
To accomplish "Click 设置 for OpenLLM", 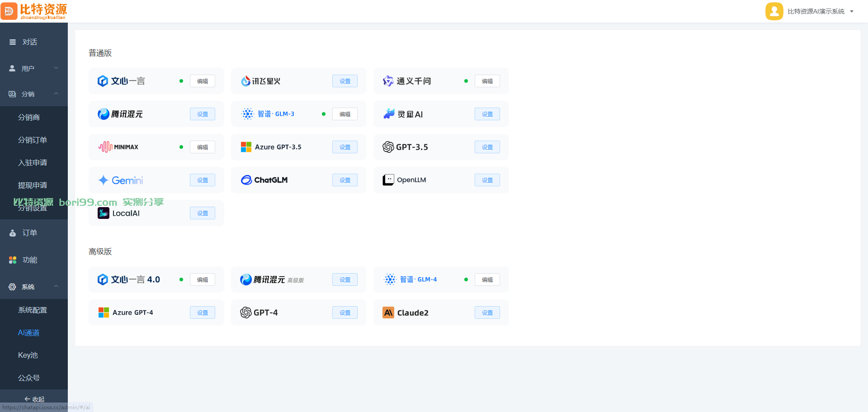I will click(x=487, y=180).
